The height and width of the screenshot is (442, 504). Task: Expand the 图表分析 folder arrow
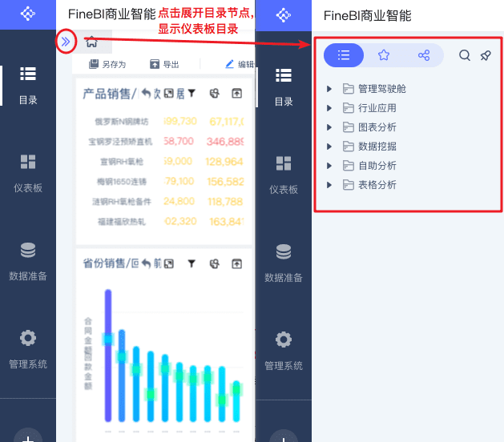(x=329, y=127)
